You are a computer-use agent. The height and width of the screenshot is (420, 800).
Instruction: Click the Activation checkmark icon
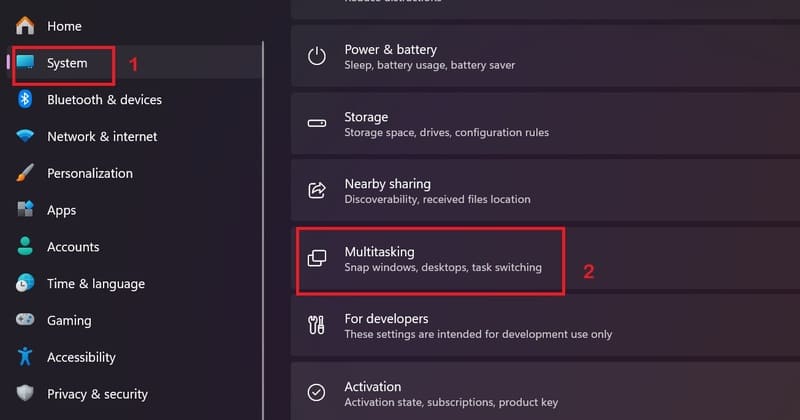click(x=316, y=392)
